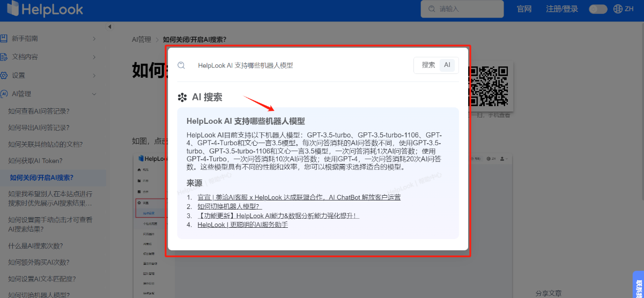Click the 分享文章 text
Image resolution: width=644 pixels, height=298 pixels.
pyautogui.click(x=548, y=293)
